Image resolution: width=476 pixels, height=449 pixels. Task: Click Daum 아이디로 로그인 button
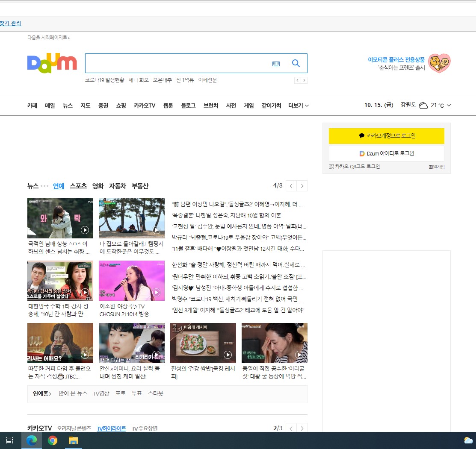click(x=387, y=153)
